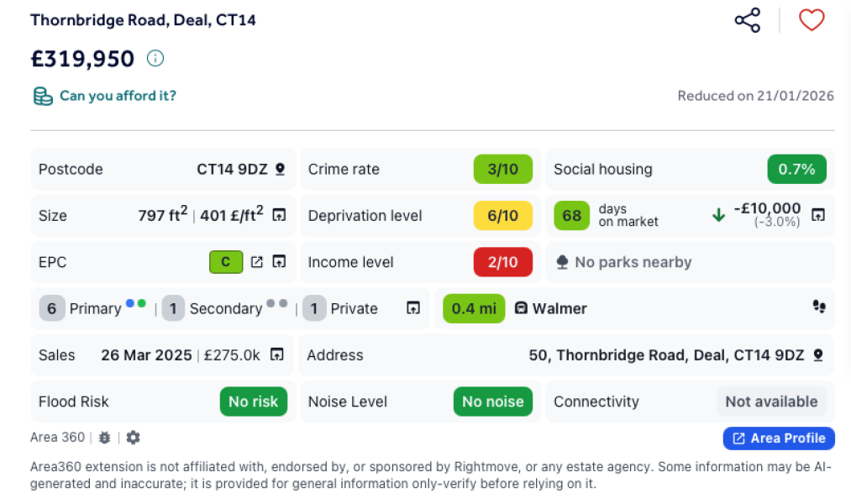Click the chart icon beside days on market
This screenshot has width=851, height=504.
[x=817, y=215]
